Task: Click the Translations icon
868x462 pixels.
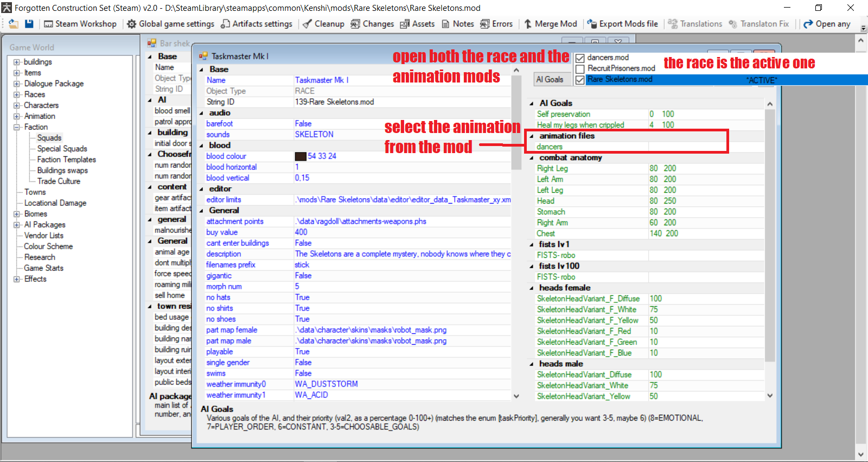Action: 673,24
